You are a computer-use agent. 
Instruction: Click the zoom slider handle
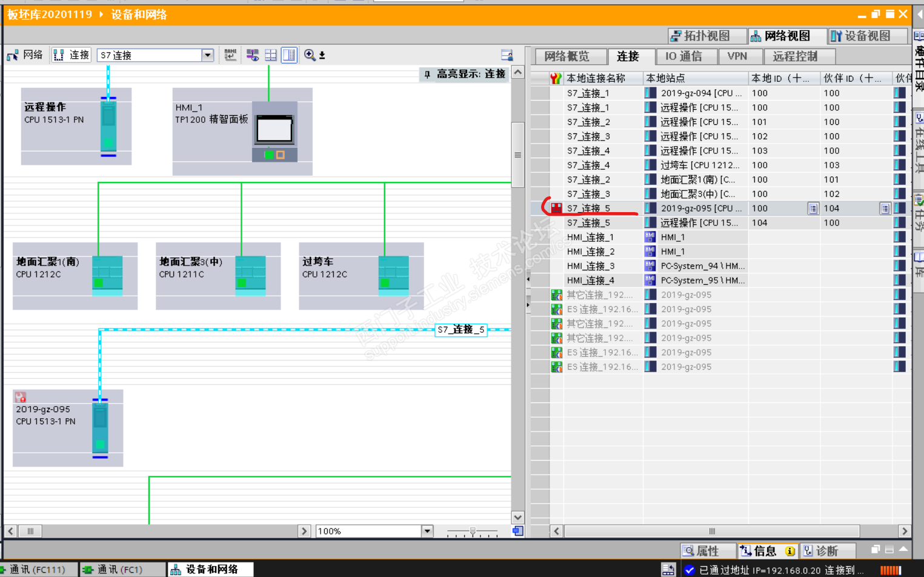473,532
